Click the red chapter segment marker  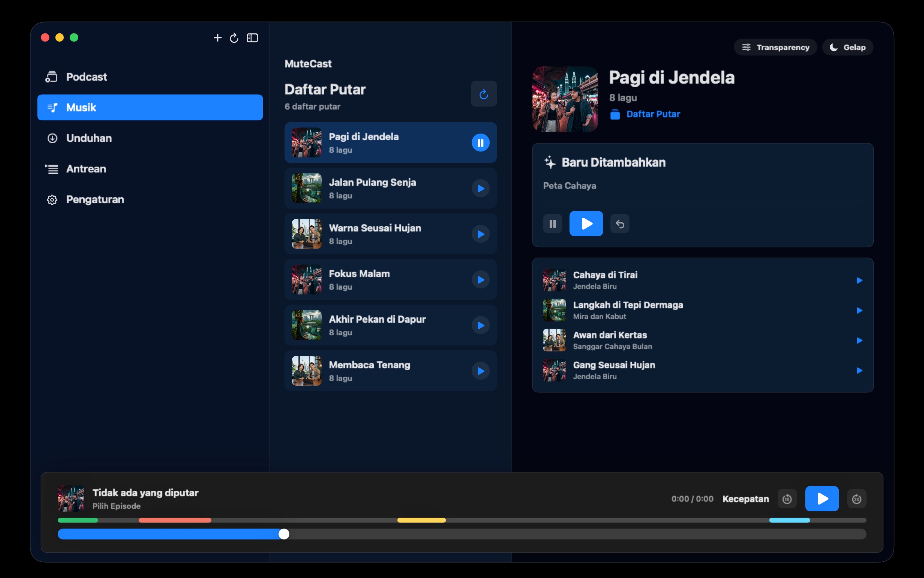175,520
